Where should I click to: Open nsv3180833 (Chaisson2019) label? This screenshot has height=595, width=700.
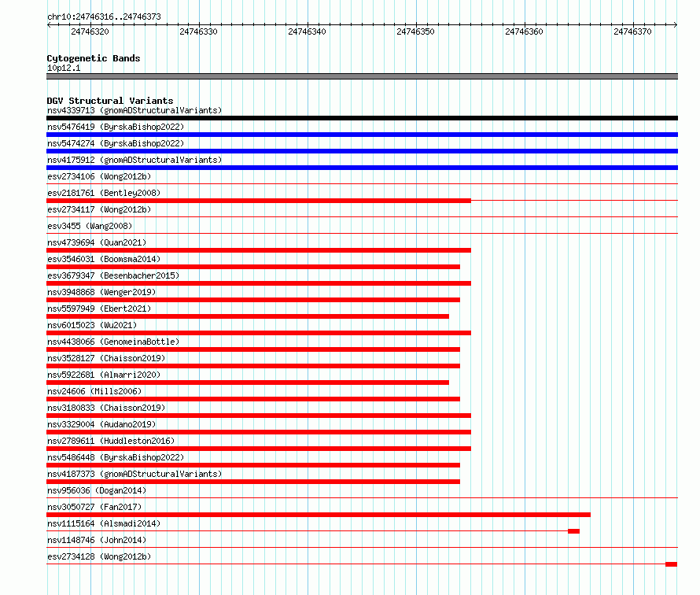click(106, 408)
